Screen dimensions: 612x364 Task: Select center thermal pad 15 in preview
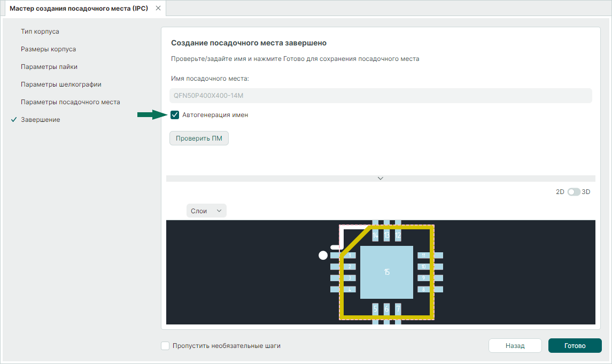pyautogui.click(x=386, y=272)
